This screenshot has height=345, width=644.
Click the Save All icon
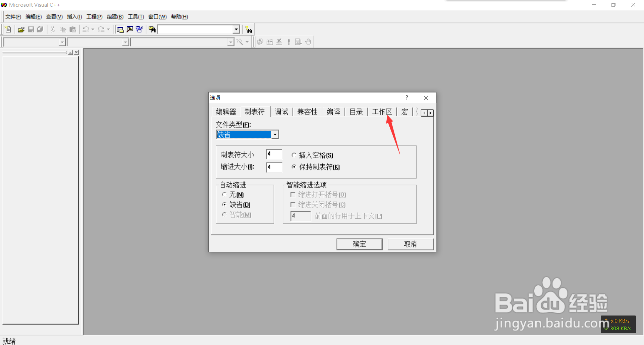tap(40, 29)
